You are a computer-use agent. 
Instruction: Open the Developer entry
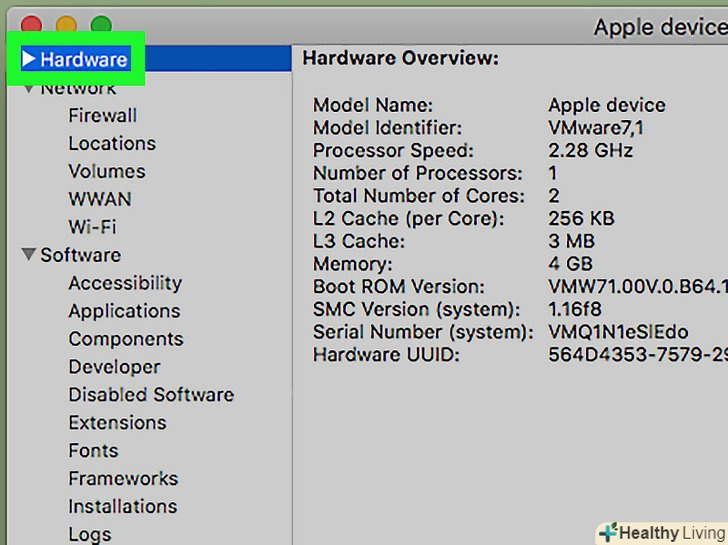click(114, 367)
